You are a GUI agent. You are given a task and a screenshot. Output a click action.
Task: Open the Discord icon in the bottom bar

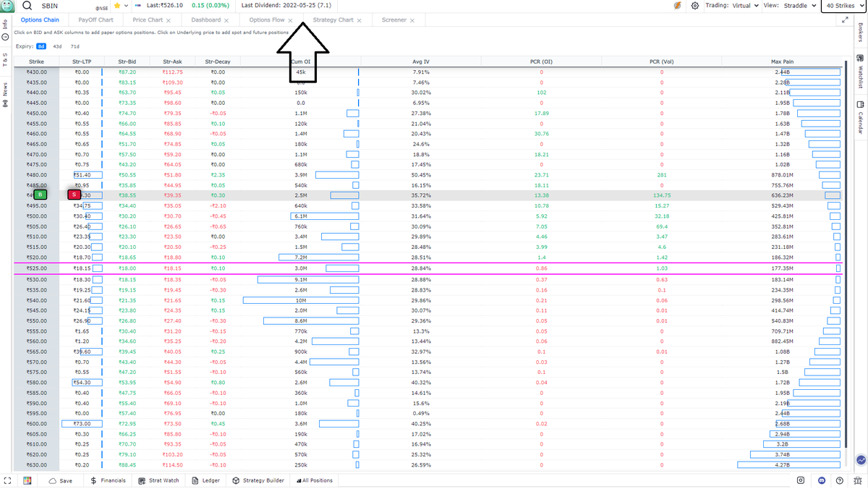[x=821, y=480]
